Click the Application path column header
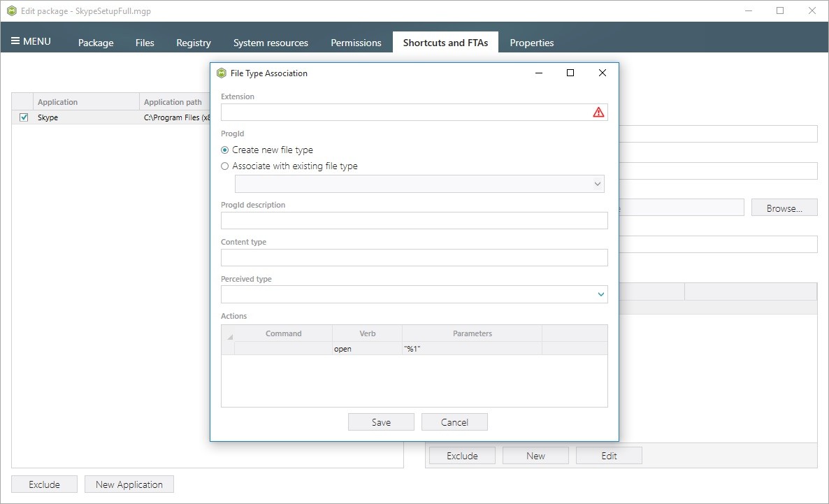The image size is (829, 504). click(175, 101)
